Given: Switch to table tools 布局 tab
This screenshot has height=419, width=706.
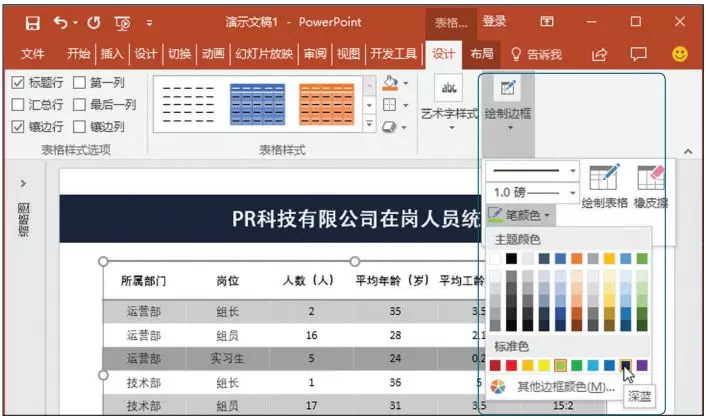Looking at the screenshot, I should coord(482,54).
